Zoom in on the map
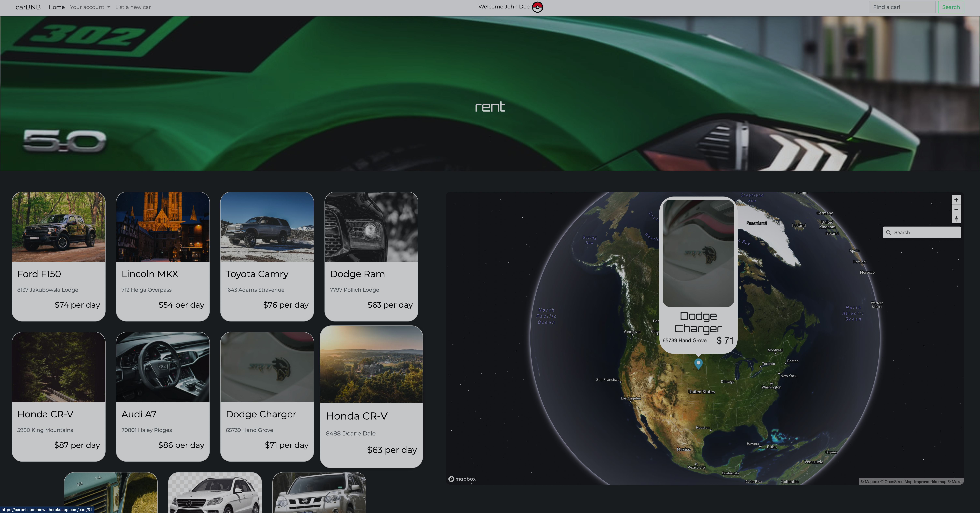 coord(956,200)
